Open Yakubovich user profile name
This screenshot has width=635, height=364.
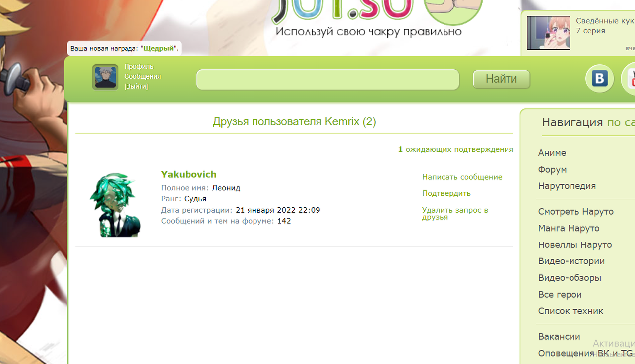coord(189,174)
